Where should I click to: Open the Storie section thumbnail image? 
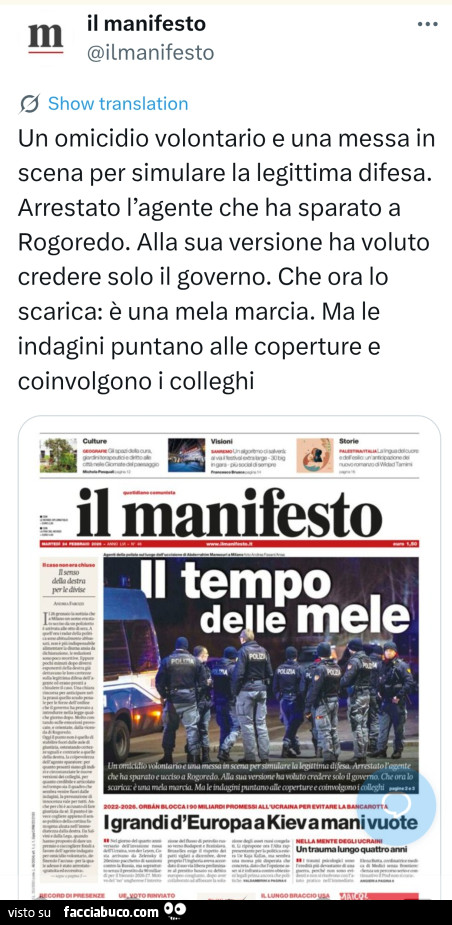pyautogui.click(x=315, y=455)
